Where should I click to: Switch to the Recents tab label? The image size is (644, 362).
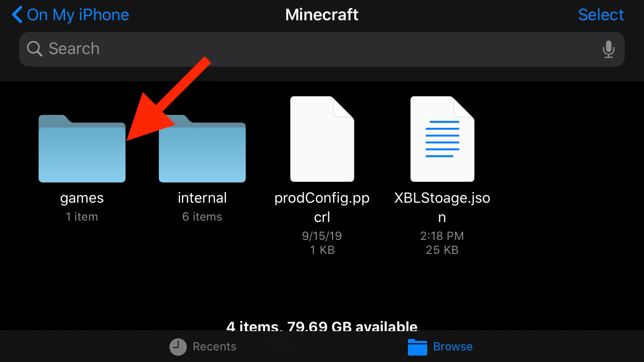(x=214, y=347)
